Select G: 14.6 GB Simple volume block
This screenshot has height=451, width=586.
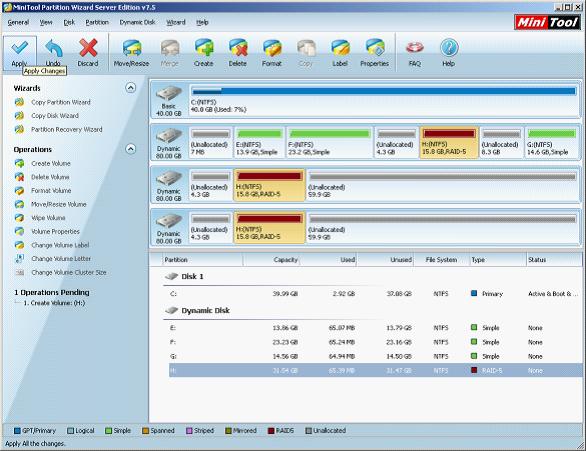(551, 143)
